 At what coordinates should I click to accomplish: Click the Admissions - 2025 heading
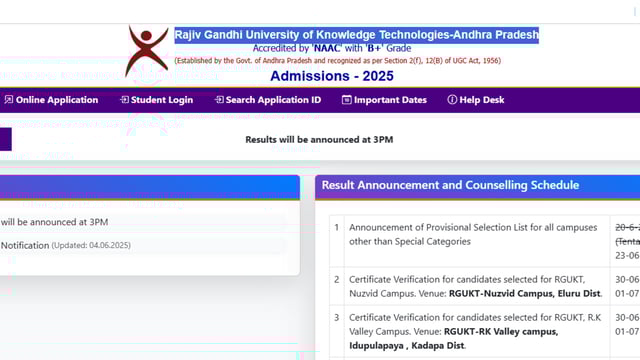(332, 76)
